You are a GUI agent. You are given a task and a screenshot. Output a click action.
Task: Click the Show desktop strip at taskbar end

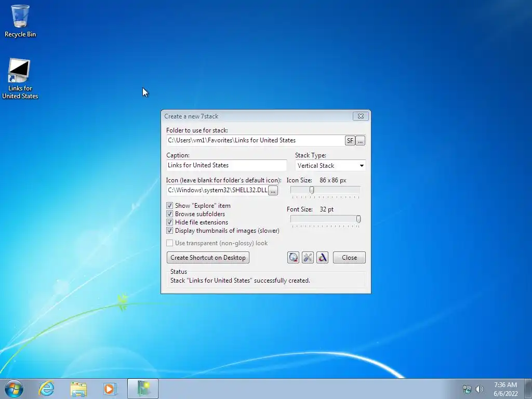point(528,389)
